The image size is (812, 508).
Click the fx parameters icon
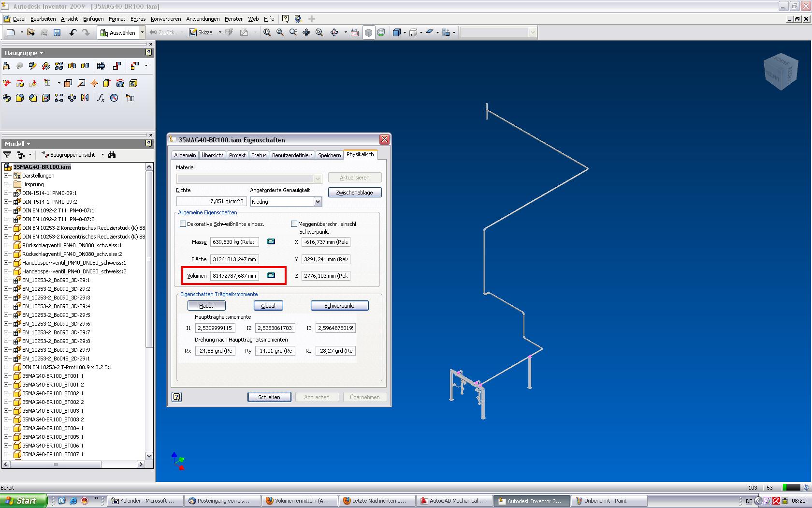101,98
